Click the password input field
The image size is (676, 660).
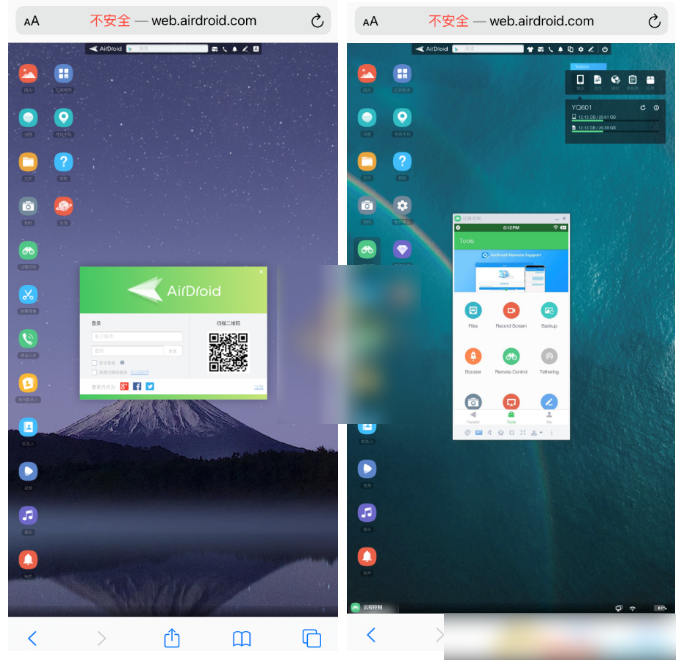[x=128, y=351]
